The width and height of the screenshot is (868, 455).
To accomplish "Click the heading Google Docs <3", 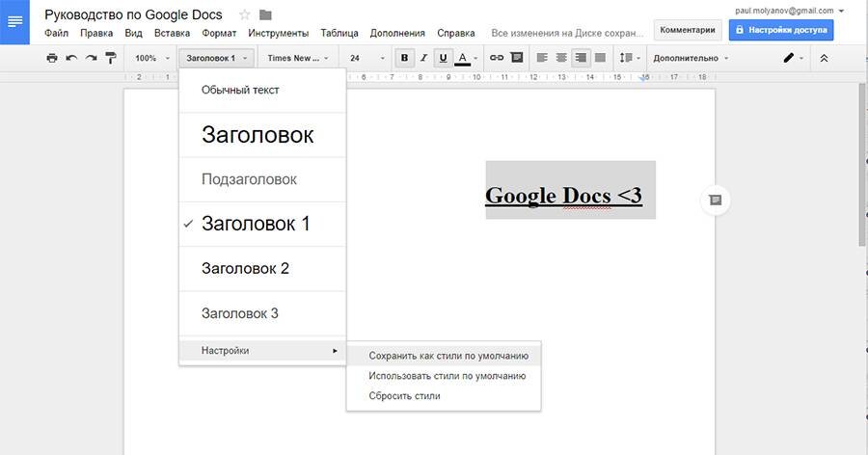I will click(x=563, y=196).
